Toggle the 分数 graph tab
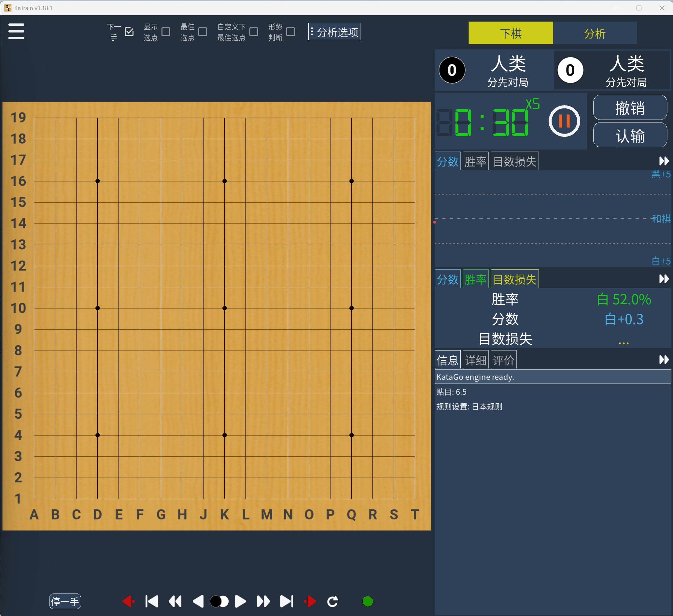This screenshot has width=673, height=616. point(448,161)
